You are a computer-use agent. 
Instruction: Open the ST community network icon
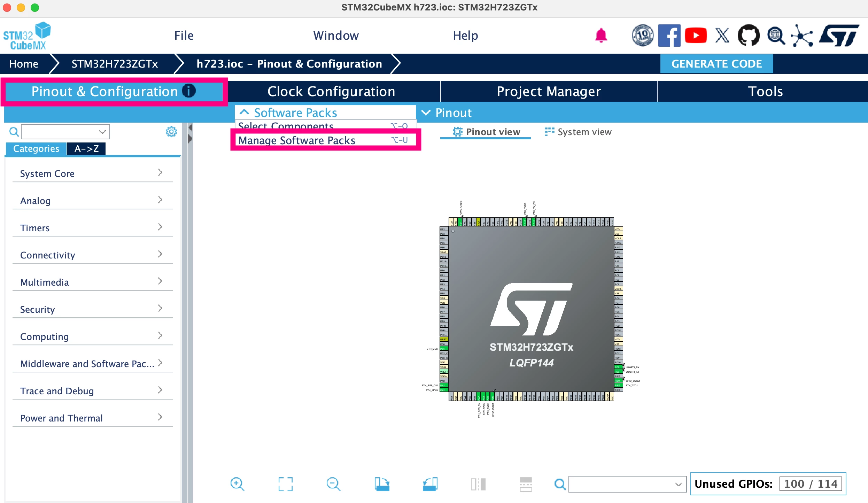[x=802, y=36]
